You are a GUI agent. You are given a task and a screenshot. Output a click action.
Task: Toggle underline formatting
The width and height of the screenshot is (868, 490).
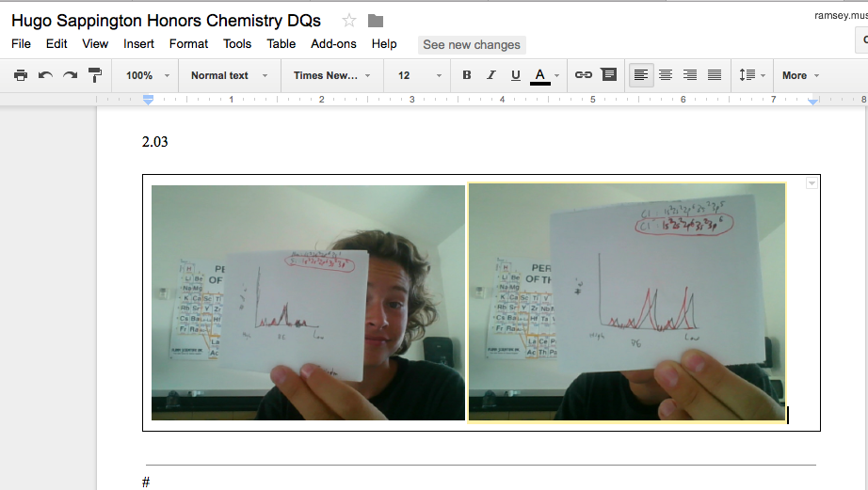click(515, 75)
